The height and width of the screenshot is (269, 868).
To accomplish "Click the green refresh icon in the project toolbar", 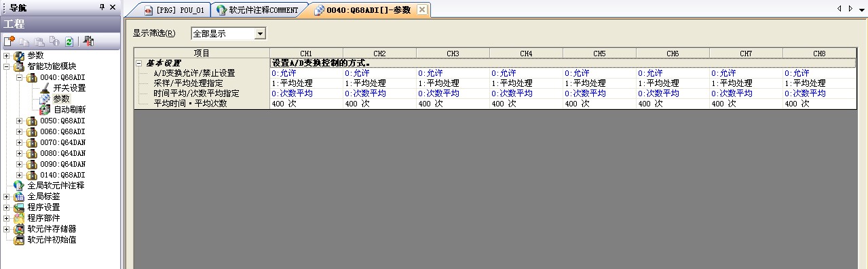I will (x=69, y=41).
